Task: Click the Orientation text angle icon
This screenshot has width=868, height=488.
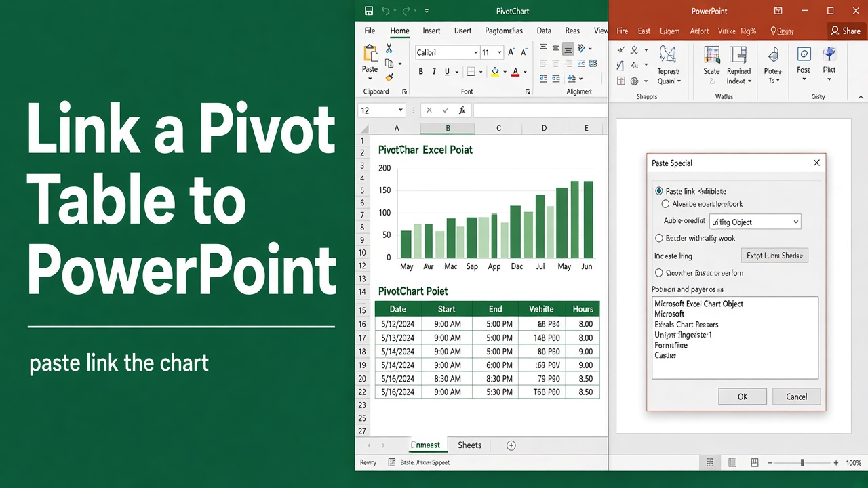Action: (582, 49)
